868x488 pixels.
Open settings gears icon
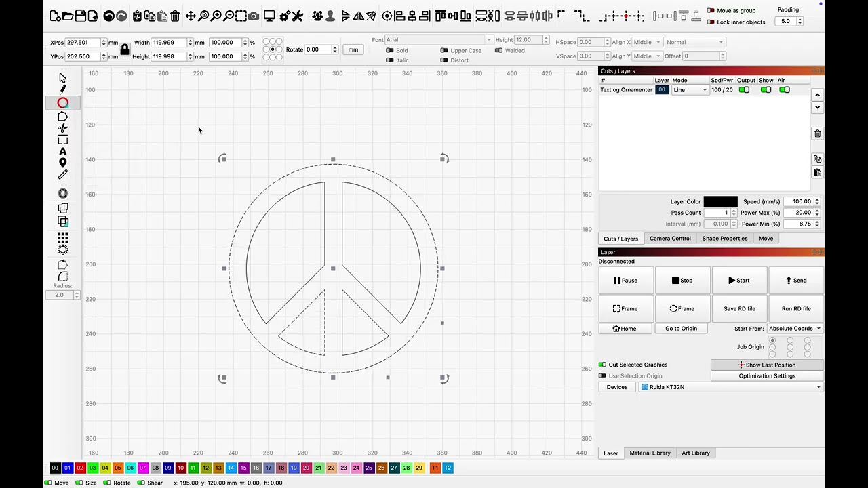(285, 16)
